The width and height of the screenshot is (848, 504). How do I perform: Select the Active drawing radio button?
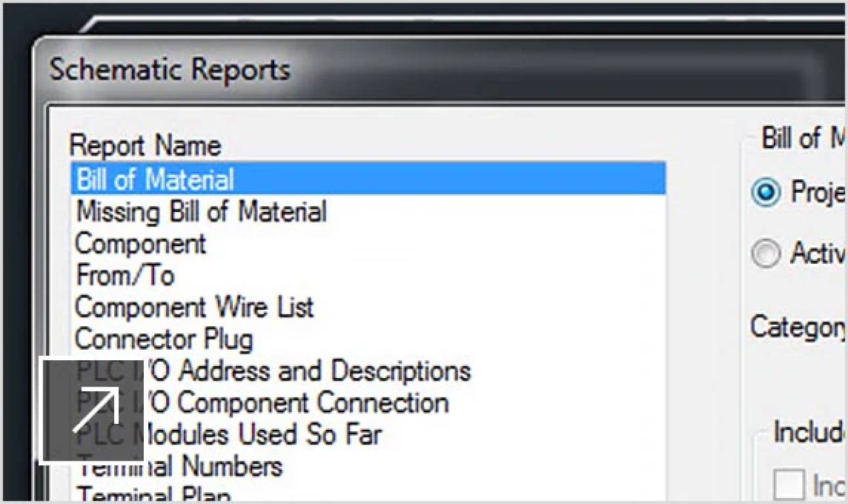point(765,253)
